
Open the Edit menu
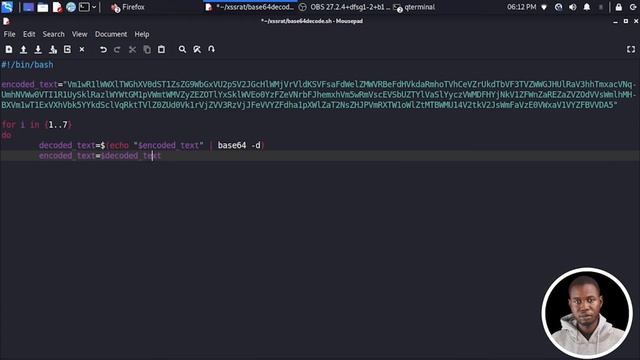(x=29, y=34)
